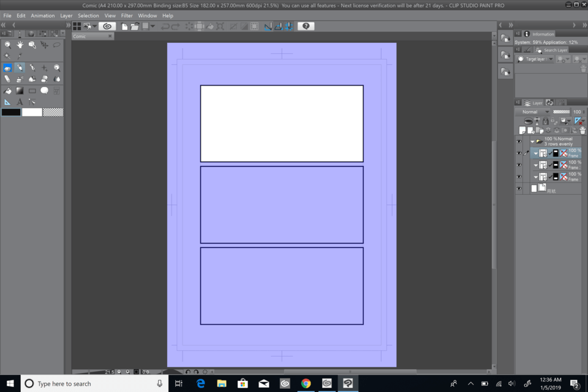
Task: Select the transparent color swatch
Action: click(53, 112)
